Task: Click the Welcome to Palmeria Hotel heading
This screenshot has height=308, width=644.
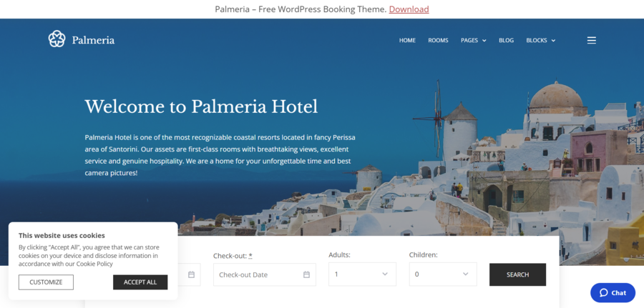Action: tap(201, 106)
